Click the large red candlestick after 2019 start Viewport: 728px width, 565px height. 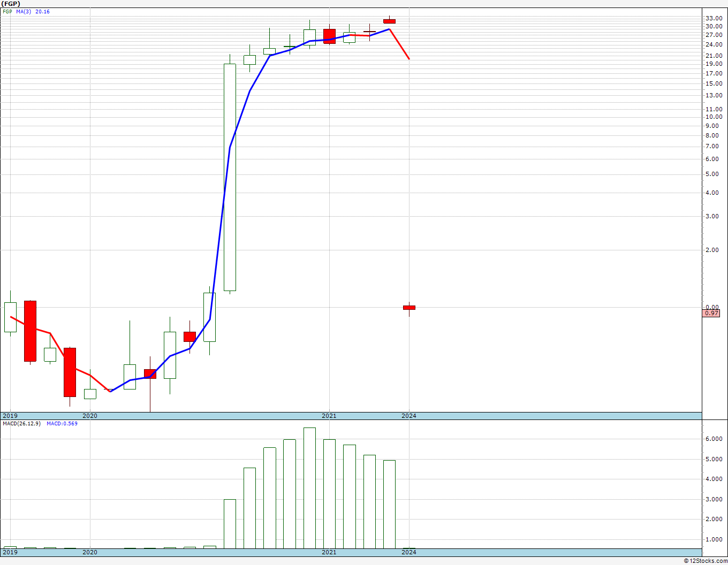pyautogui.click(x=30, y=331)
